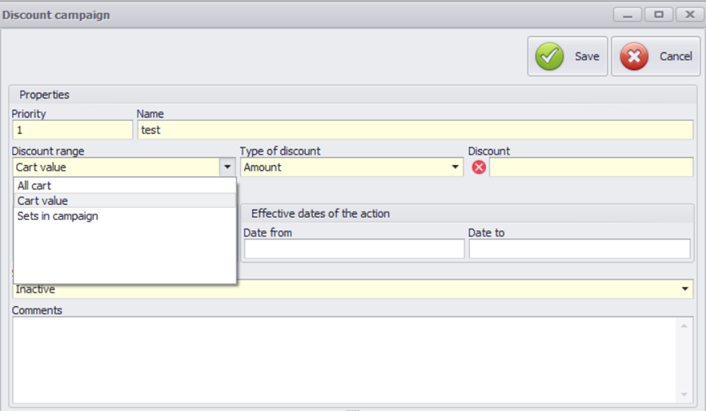Click the Save button label
Viewport: 706px width, 411px height.
coord(587,56)
